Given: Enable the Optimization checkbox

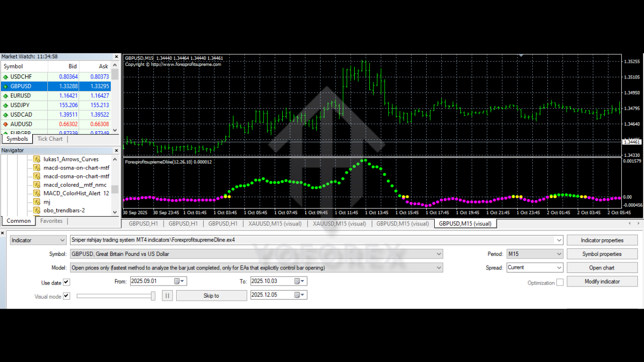Looking at the screenshot, I should (560, 283).
